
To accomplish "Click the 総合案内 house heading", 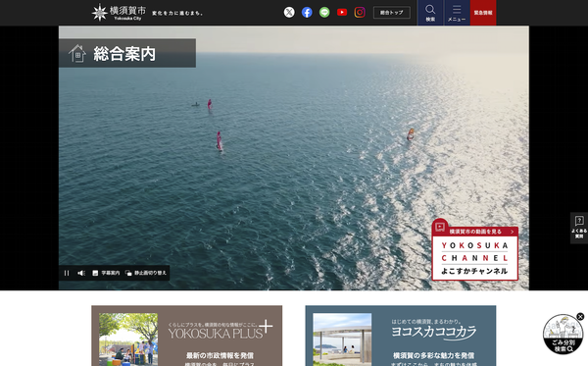I will (x=127, y=53).
